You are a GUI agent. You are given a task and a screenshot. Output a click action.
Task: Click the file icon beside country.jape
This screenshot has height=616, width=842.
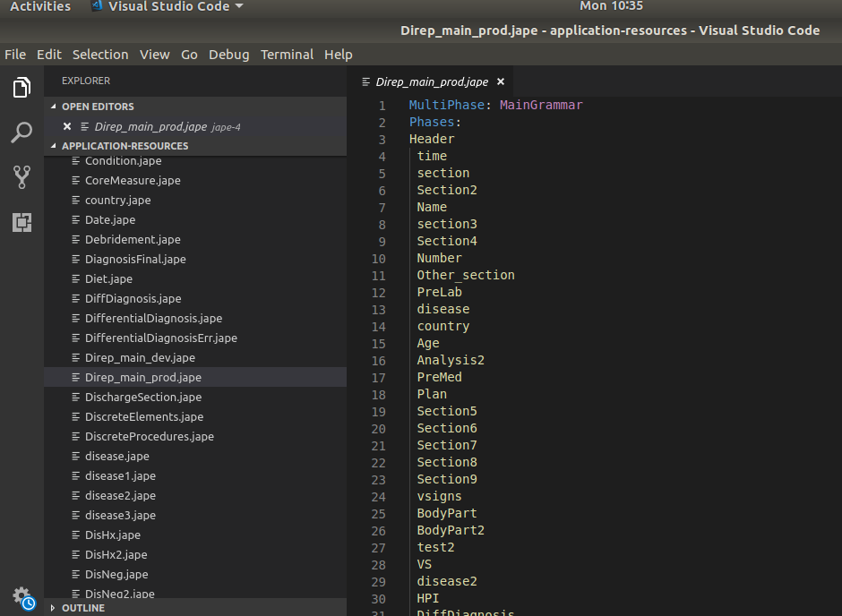76,201
